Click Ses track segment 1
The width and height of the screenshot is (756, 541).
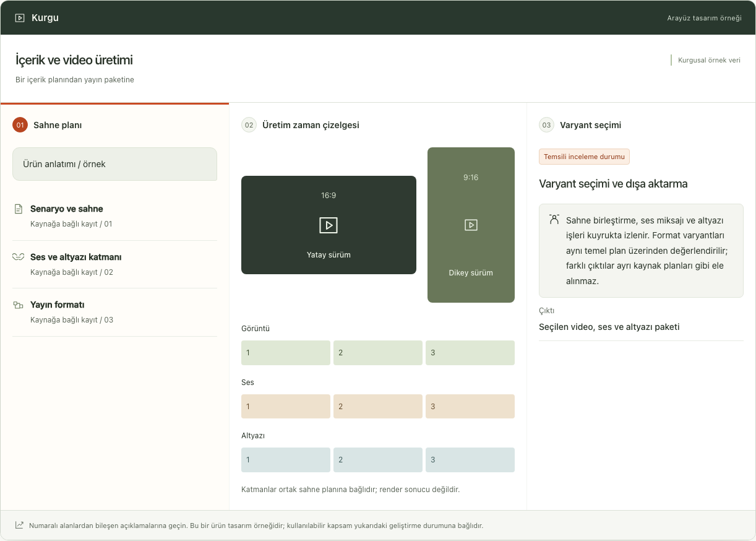coord(286,407)
